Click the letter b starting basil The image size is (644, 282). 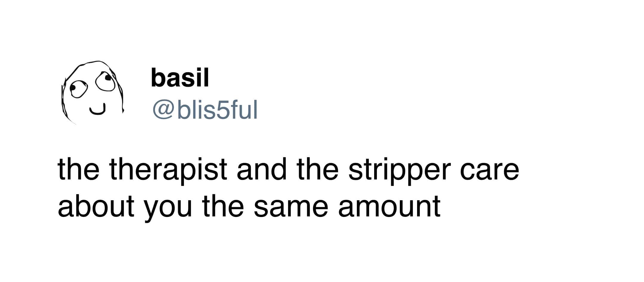[x=157, y=78]
